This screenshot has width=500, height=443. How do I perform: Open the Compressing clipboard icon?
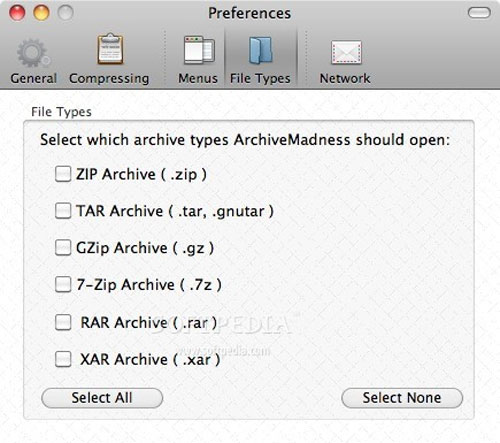click(x=110, y=49)
